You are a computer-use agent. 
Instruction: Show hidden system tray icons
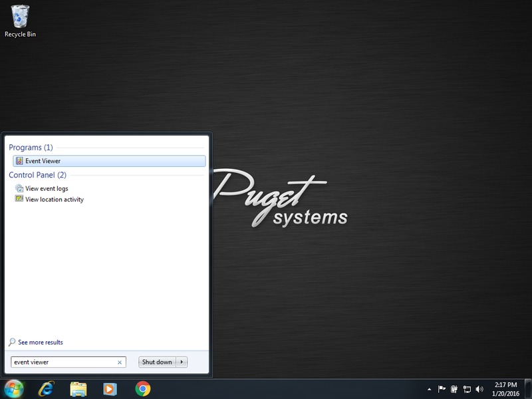point(429,389)
